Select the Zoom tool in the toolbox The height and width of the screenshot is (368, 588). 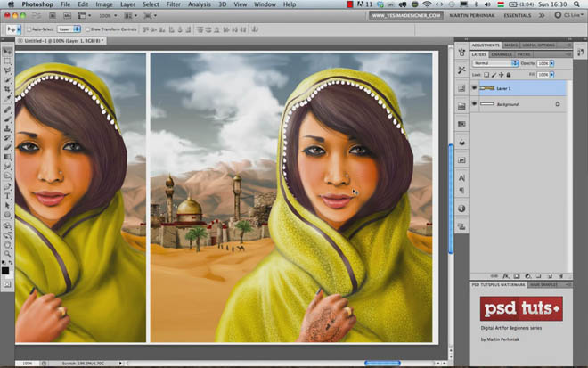click(x=7, y=254)
